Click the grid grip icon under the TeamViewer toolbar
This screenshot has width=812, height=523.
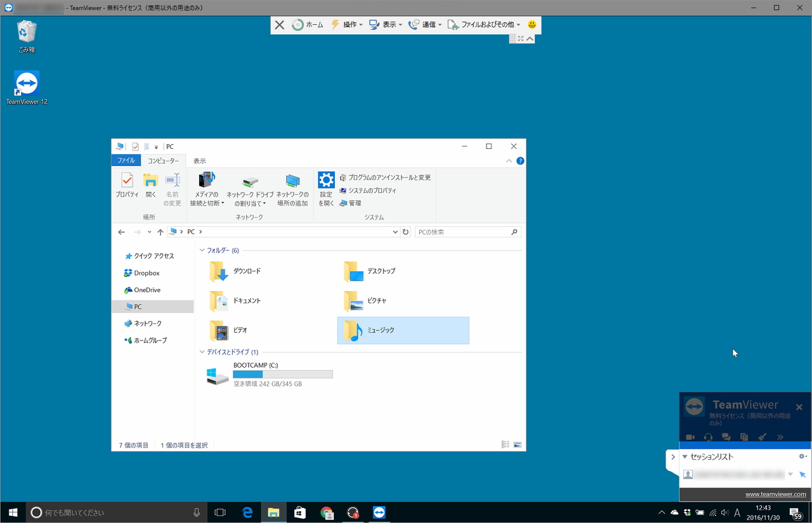point(513,39)
